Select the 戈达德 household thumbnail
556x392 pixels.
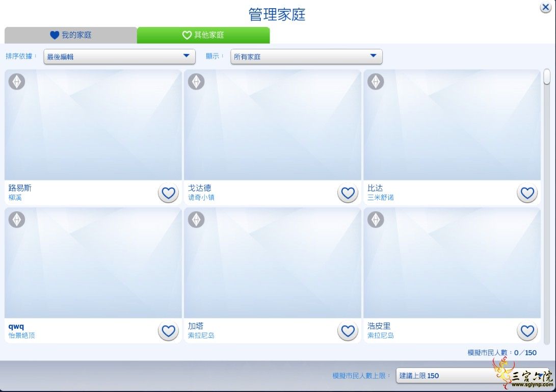[x=273, y=125]
